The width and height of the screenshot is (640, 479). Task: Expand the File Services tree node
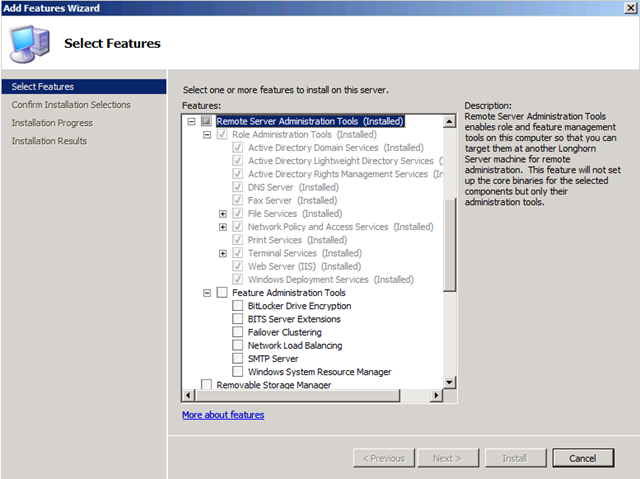pyautogui.click(x=223, y=213)
